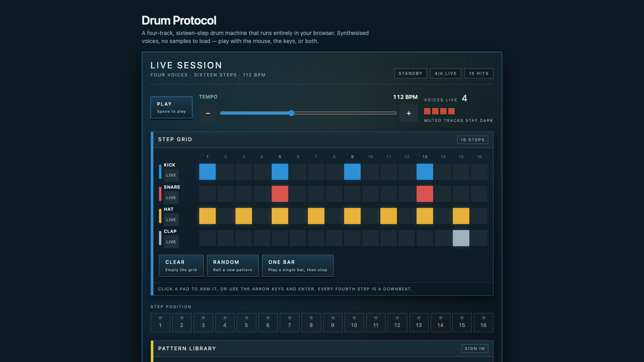The height and width of the screenshot is (362, 644).
Task: Select step position indicator 9
Action: pyautogui.click(x=332, y=323)
